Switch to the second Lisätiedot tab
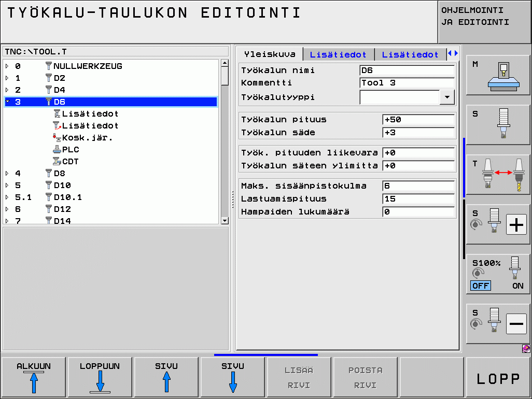The width and height of the screenshot is (532, 399). point(410,54)
